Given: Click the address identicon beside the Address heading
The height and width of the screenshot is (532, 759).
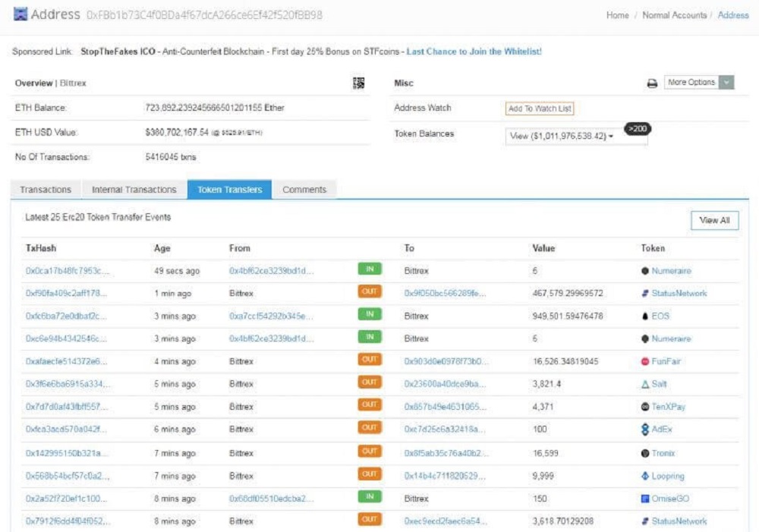Looking at the screenshot, I should [20, 14].
